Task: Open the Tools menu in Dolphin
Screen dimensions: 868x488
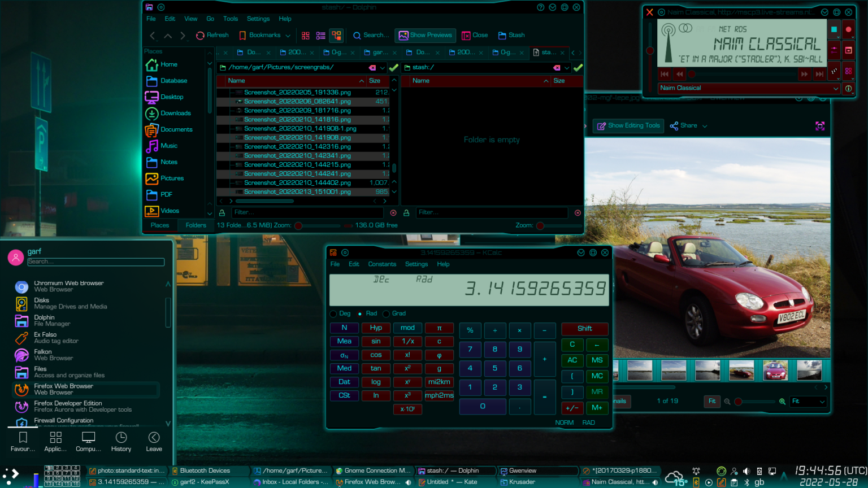Action: (230, 19)
